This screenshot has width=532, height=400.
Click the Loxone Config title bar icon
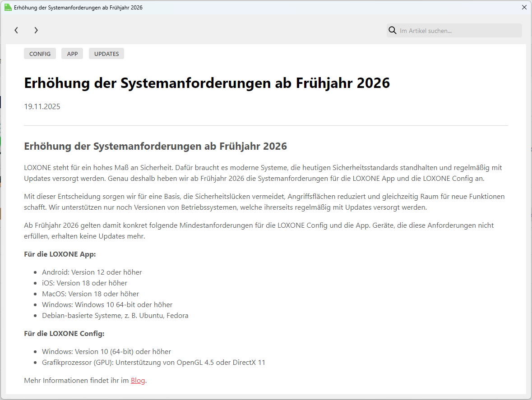click(8, 8)
